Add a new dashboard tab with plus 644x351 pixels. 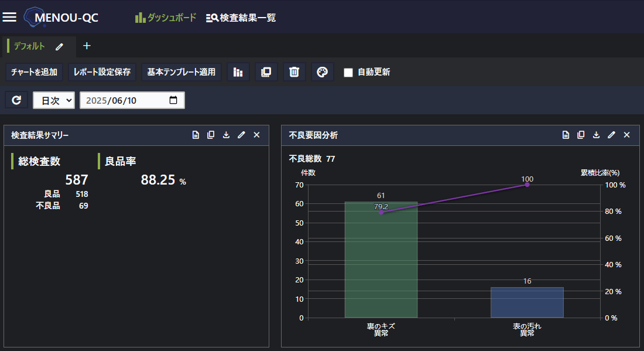(x=87, y=46)
